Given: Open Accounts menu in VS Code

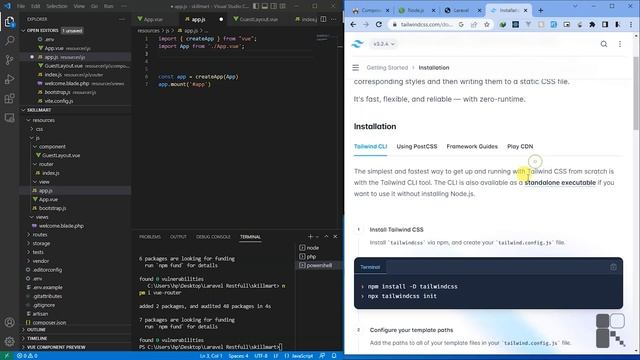Looking at the screenshot, I should tap(9, 322).
